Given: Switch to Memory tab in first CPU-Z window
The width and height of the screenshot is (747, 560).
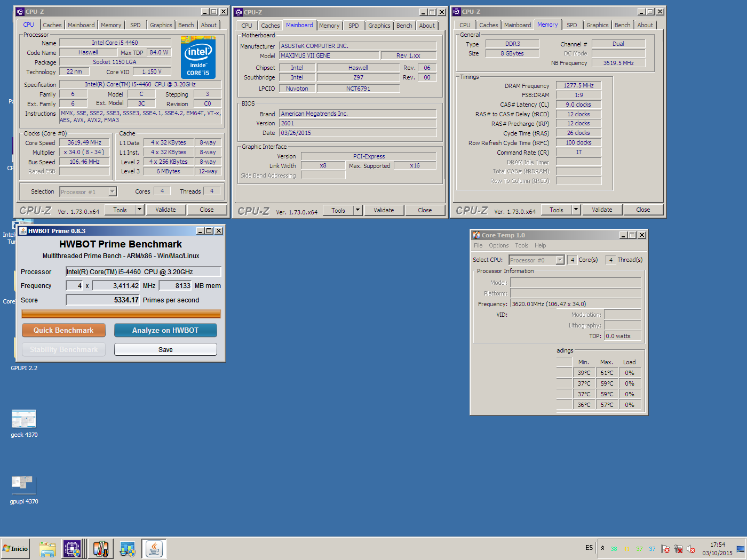Looking at the screenshot, I should 111,25.
